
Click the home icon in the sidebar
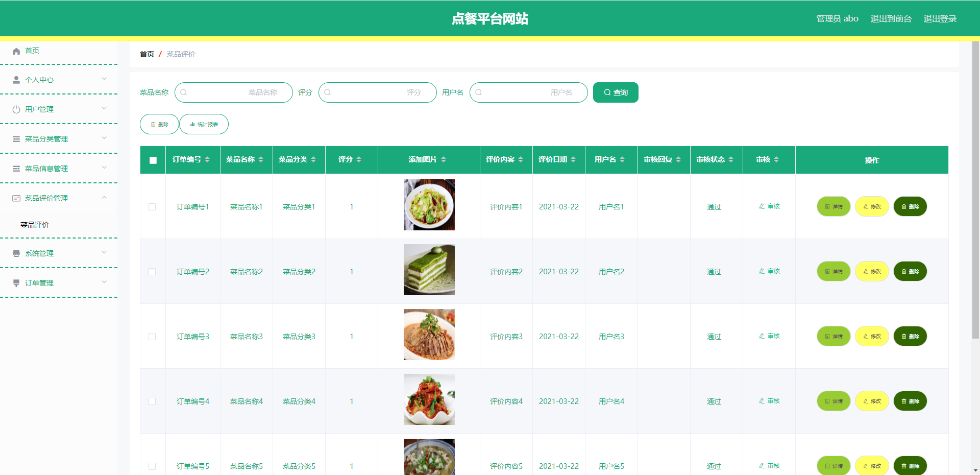(16, 51)
